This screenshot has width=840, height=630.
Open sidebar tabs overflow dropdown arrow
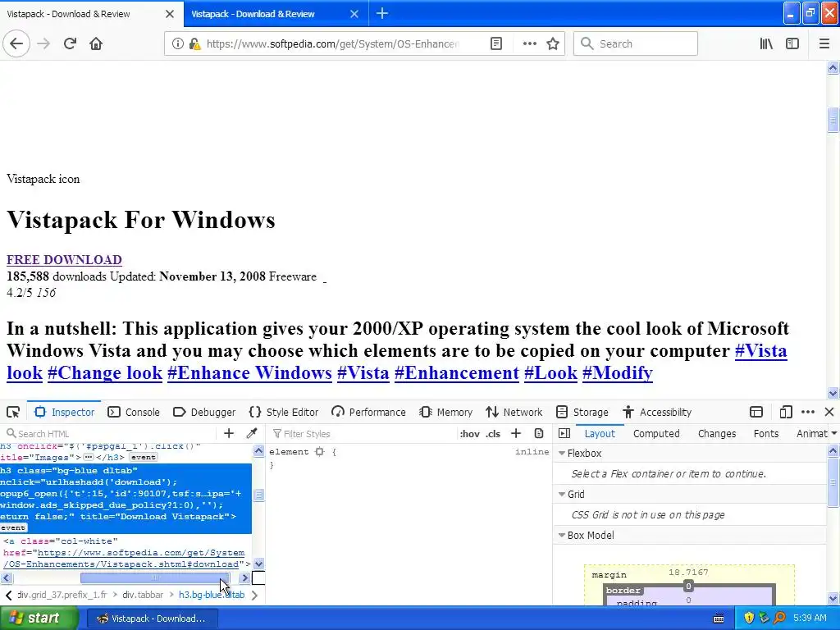833,433
